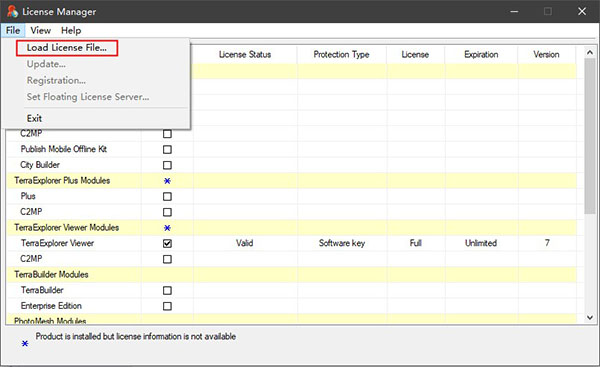
Task: Select Exit from the File menu
Action: click(x=34, y=118)
